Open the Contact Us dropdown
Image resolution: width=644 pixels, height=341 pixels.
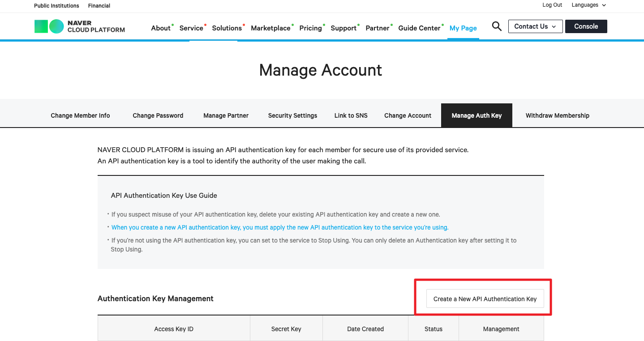click(535, 26)
